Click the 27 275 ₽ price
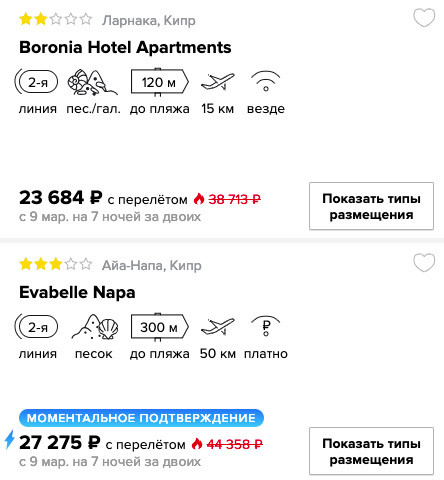Viewport: 444px width, 480px height. [x=60, y=442]
